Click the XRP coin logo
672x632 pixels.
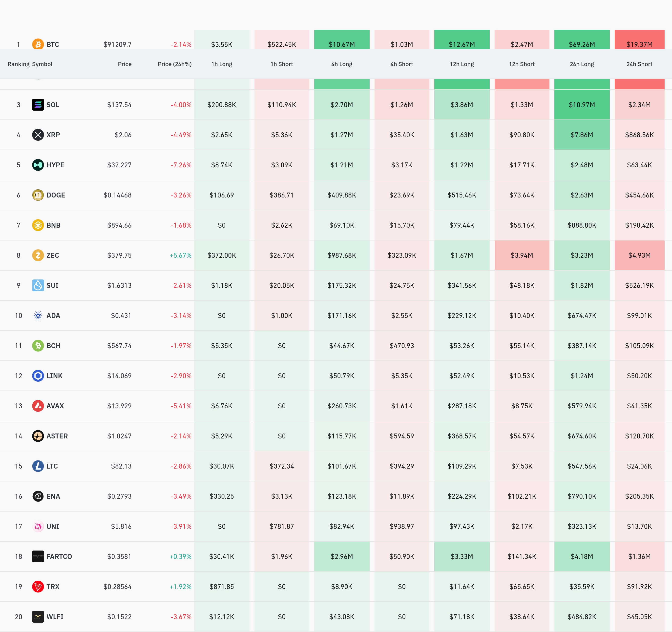pyautogui.click(x=38, y=135)
